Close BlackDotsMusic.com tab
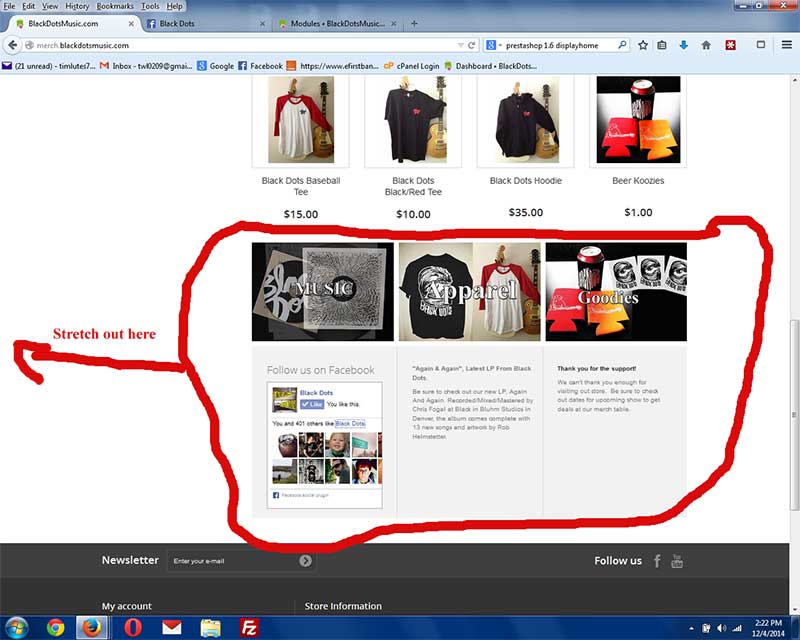Screen dimensions: 800x640 131,23
